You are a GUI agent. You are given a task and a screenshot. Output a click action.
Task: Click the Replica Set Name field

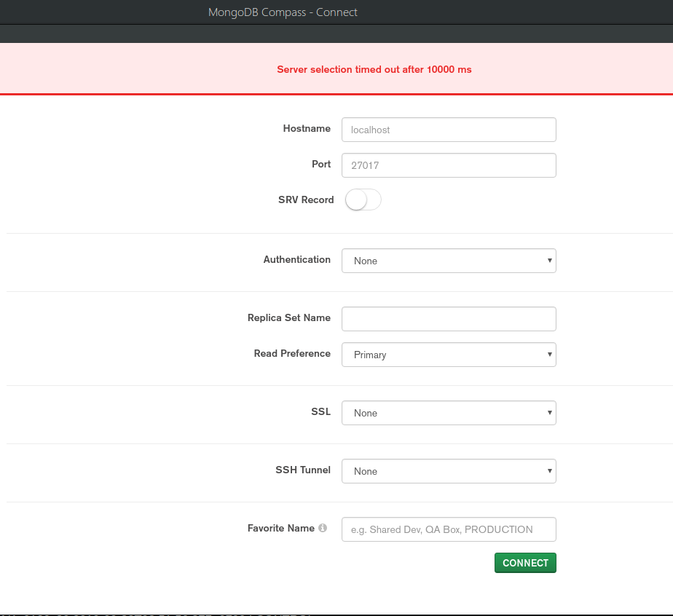coord(449,319)
